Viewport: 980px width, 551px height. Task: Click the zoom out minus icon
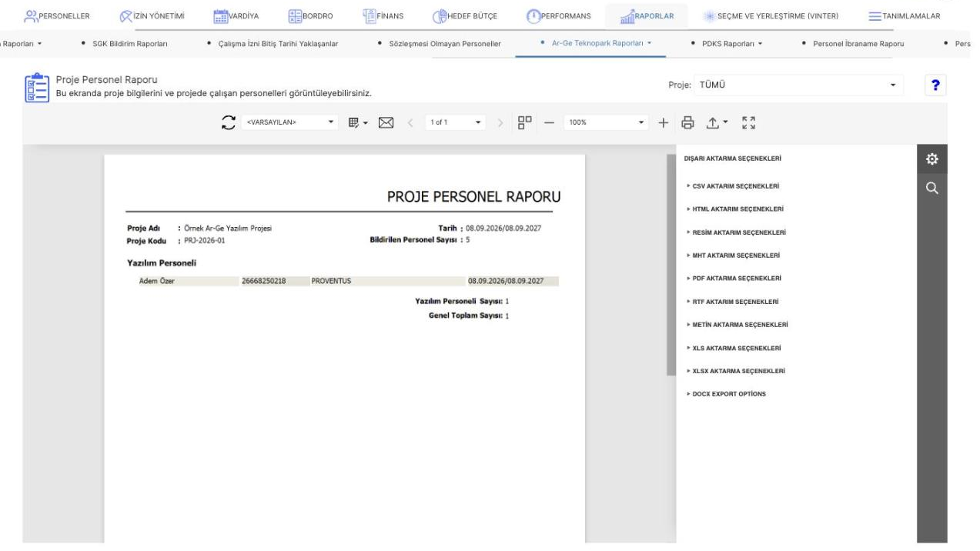pos(550,122)
